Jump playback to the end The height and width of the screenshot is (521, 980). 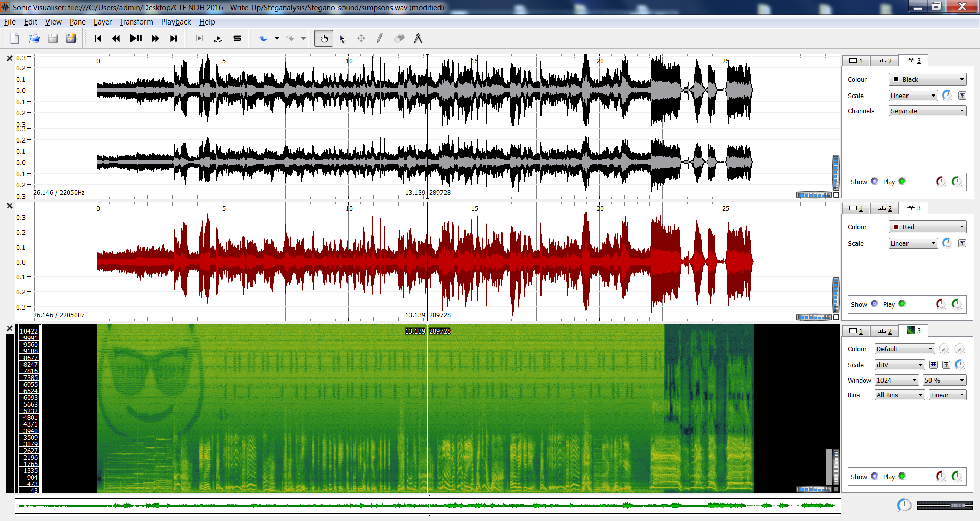[174, 38]
